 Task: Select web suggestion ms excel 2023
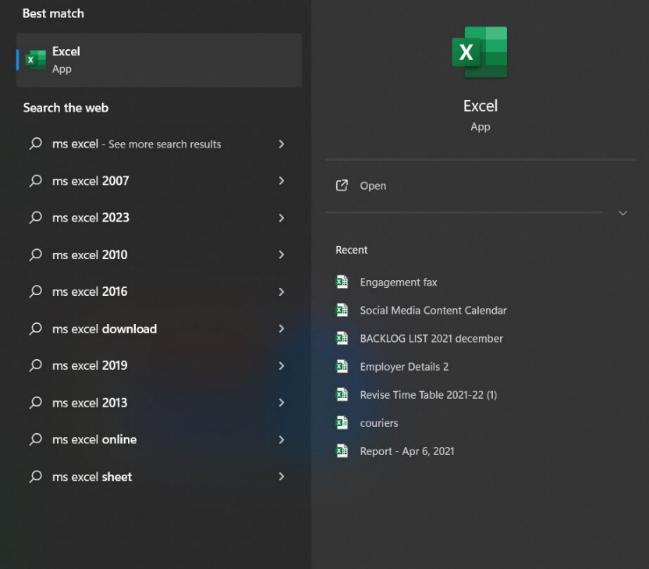[159, 218]
